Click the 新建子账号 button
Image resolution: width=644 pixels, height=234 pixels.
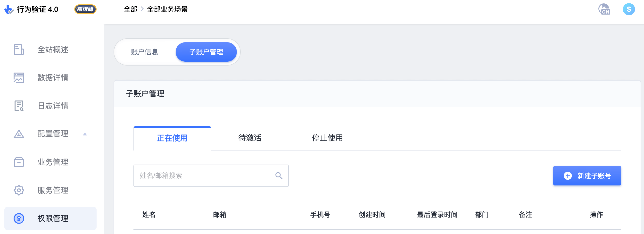(587, 176)
